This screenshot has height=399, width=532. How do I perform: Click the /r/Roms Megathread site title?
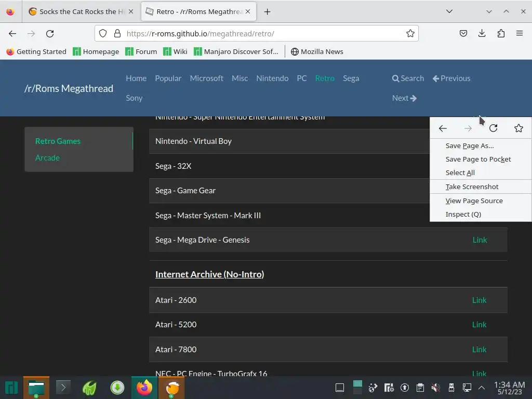pyautogui.click(x=69, y=88)
